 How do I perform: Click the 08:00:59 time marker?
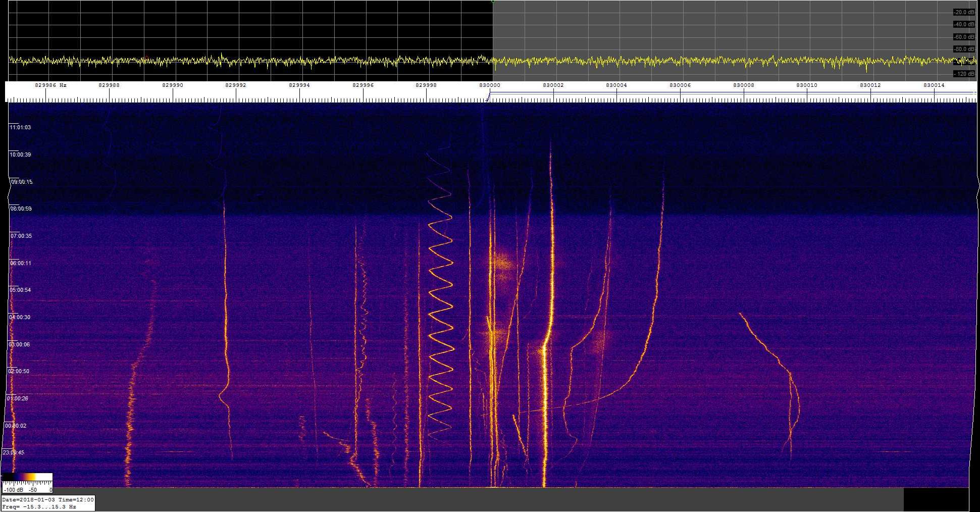coord(21,209)
